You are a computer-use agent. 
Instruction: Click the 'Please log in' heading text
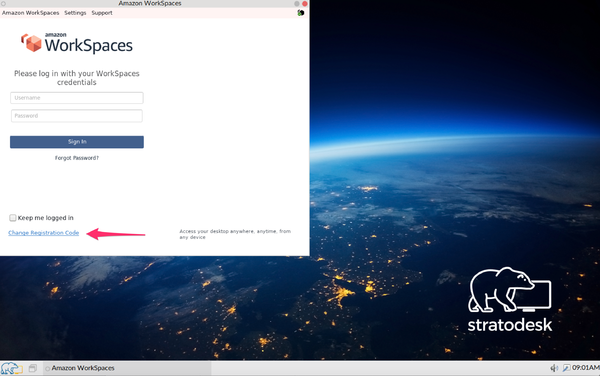coord(77,78)
